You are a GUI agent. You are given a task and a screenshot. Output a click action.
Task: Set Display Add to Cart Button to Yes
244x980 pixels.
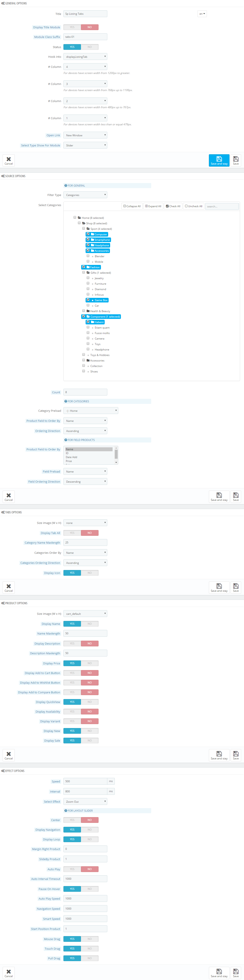click(72, 673)
